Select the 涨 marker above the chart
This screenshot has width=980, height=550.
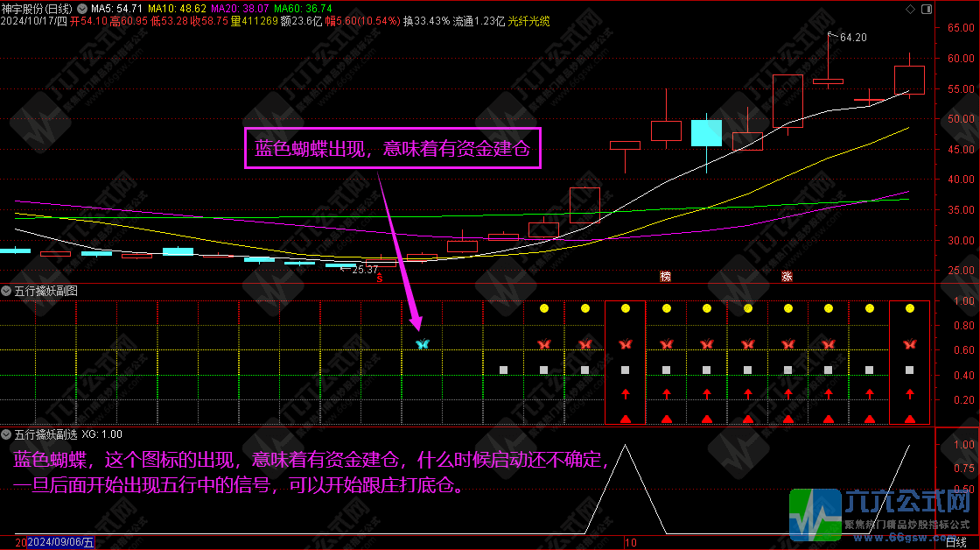click(x=785, y=274)
